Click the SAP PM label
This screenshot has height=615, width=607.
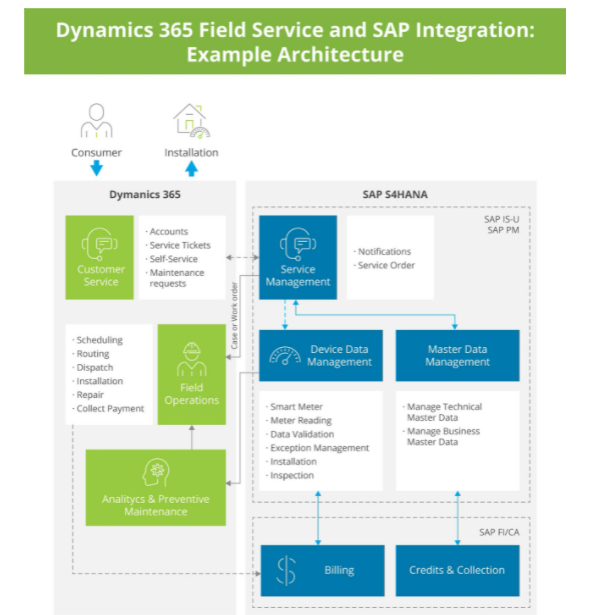pyautogui.click(x=503, y=230)
